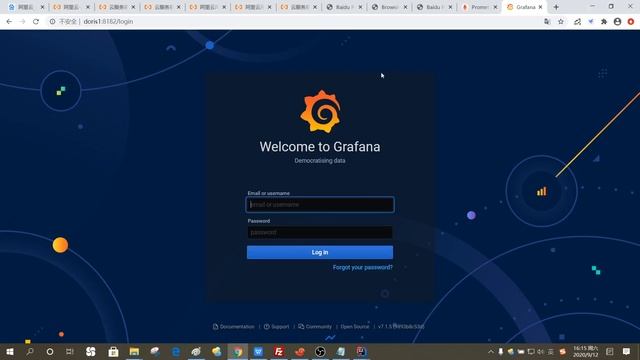Screen dimensions: 640x360
Task: Open Microsoft Edge from the taskbar
Action: (x=176, y=351)
